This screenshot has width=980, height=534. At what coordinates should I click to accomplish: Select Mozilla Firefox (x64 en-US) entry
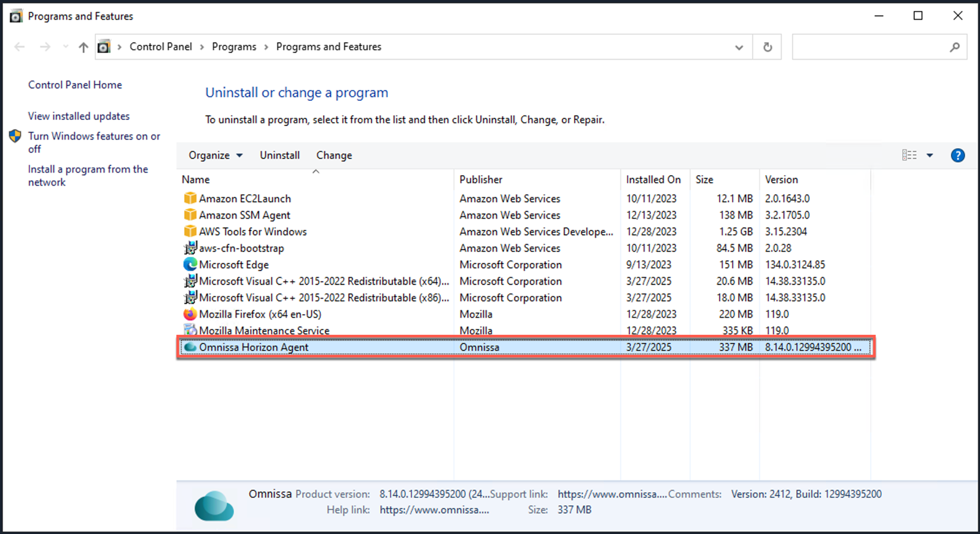(260, 314)
